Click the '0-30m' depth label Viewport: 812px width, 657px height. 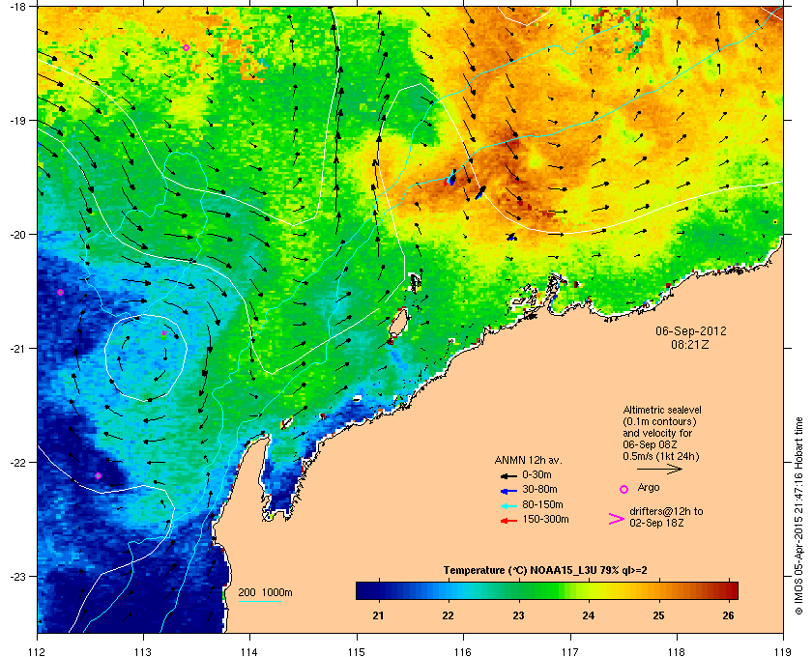[537, 474]
